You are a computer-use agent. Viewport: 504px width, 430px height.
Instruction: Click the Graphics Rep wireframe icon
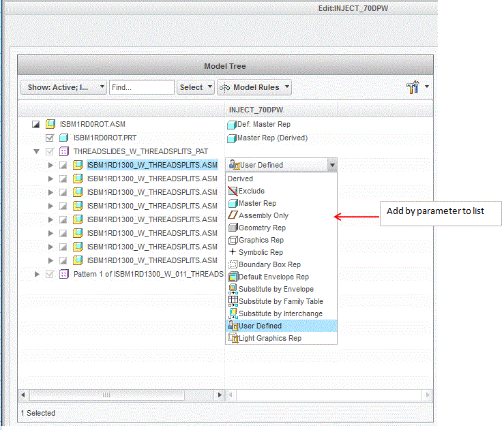[x=233, y=240]
